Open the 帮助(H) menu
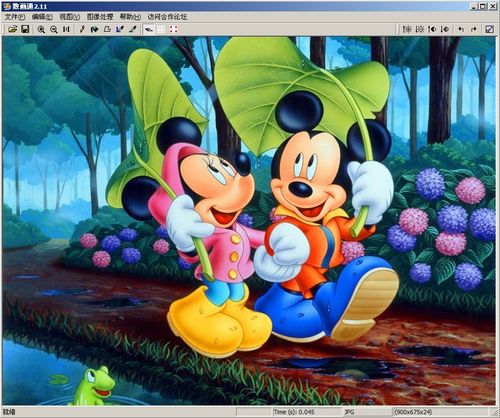 tap(130, 17)
